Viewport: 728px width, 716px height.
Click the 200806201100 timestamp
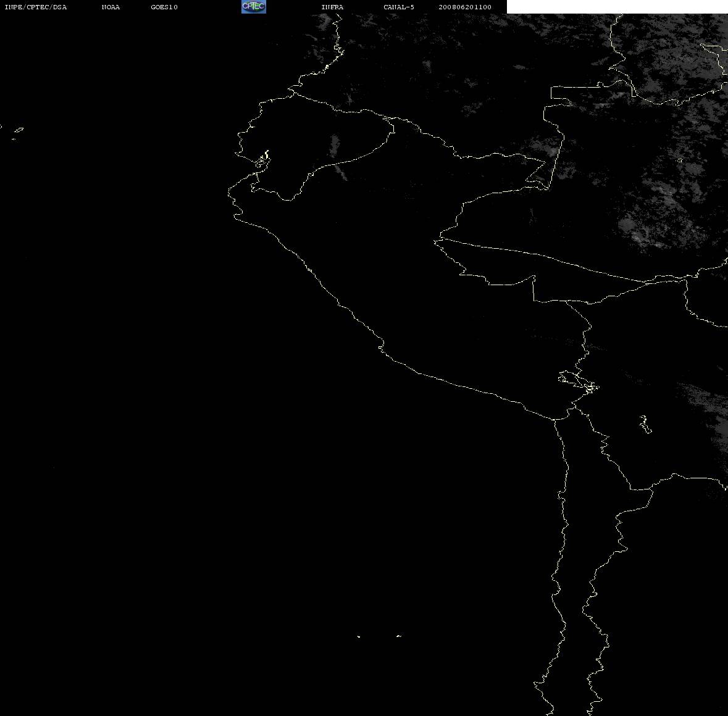pos(465,7)
